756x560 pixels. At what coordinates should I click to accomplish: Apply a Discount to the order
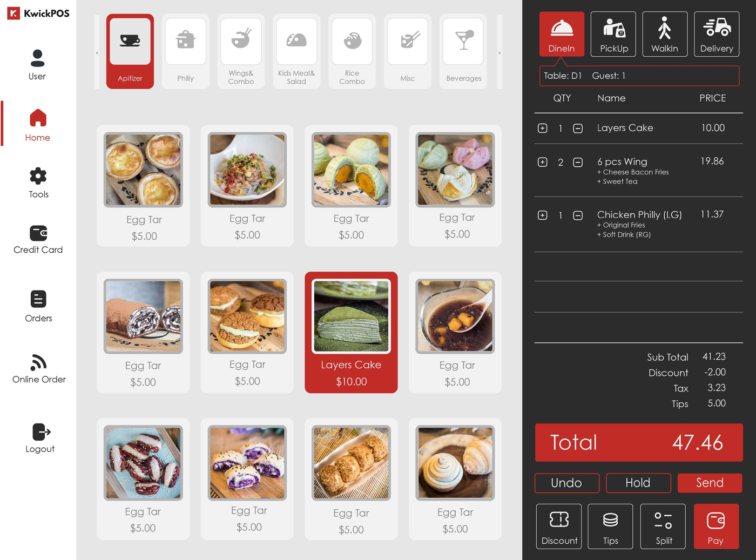click(x=559, y=527)
